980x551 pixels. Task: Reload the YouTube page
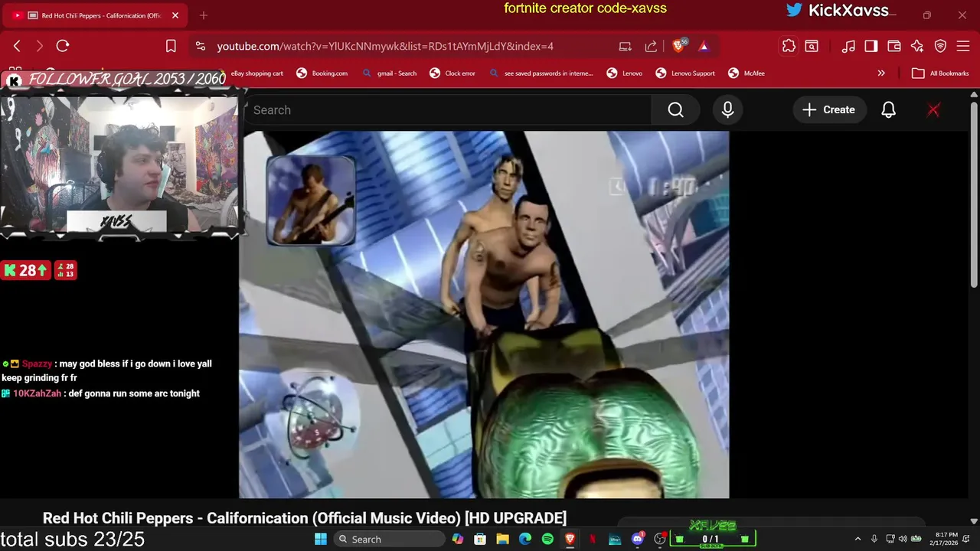[x=63, y=46]
